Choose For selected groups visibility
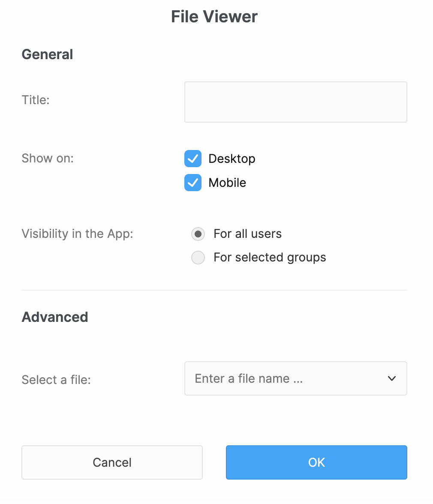Image resolution: width=433 pixels, height=504 pixels. [198, 257]
